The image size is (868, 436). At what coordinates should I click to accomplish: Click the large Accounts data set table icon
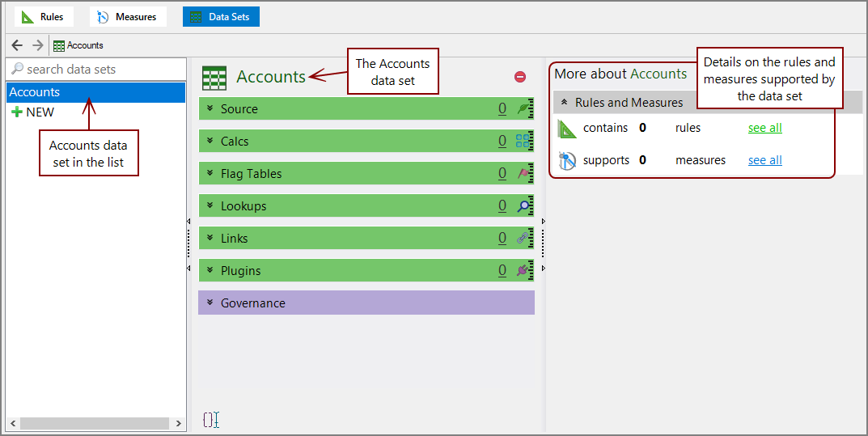(x=214, y=78)
